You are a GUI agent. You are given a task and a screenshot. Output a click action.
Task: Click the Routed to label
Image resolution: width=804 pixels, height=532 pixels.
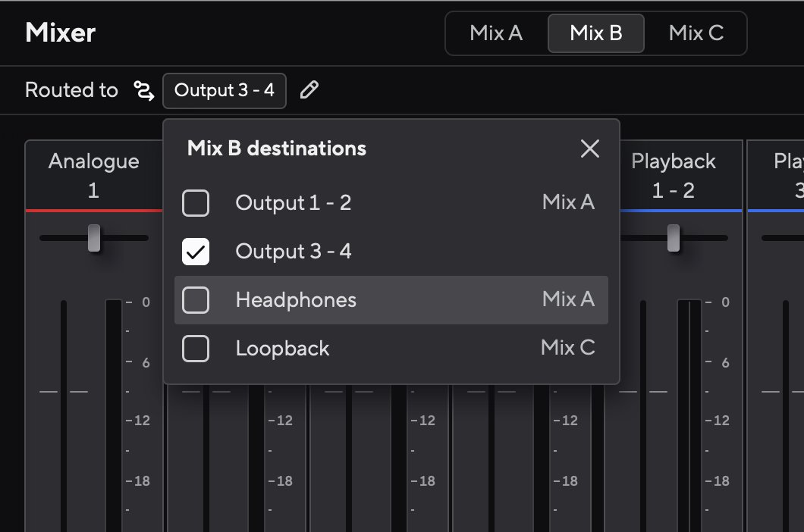point(72,90)
